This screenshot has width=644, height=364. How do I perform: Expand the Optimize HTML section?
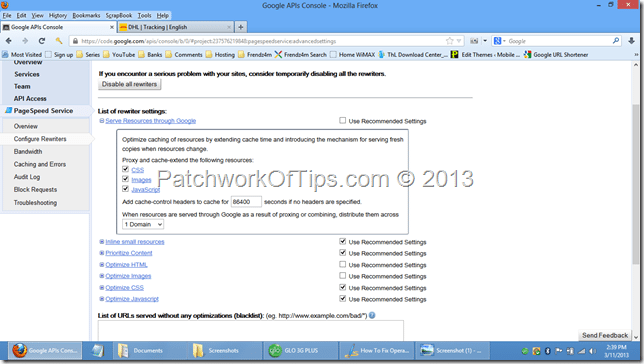102,265
